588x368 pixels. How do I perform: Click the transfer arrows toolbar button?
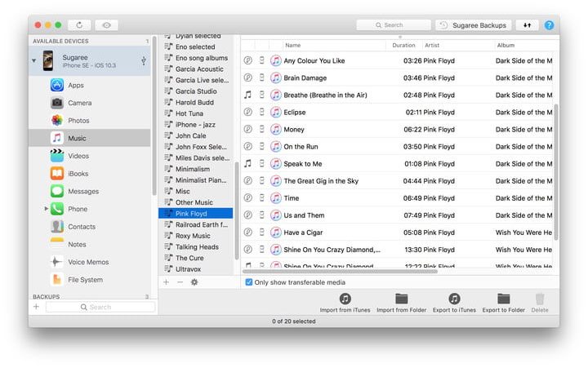[x=527, y=25]
